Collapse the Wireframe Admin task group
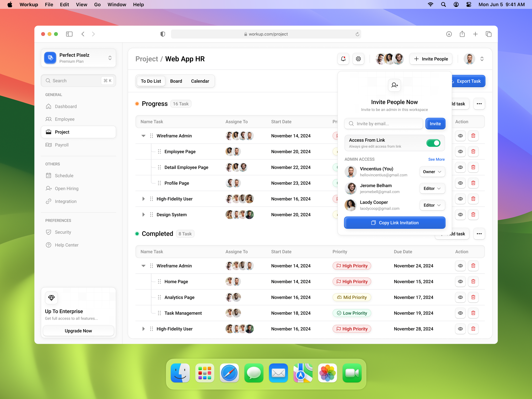The image size is (532, 399). click(143, 136)
